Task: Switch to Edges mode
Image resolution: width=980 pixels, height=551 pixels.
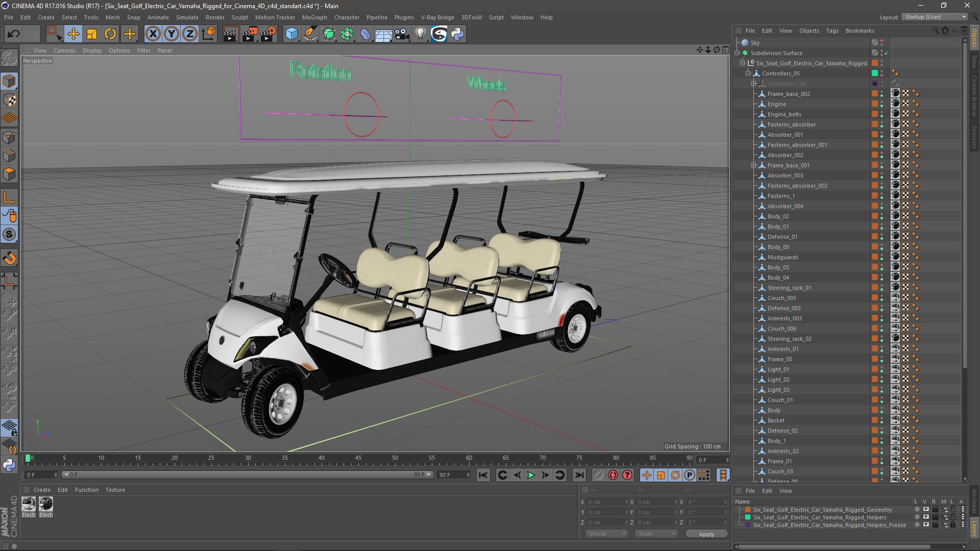Action: tap(9, 156)
